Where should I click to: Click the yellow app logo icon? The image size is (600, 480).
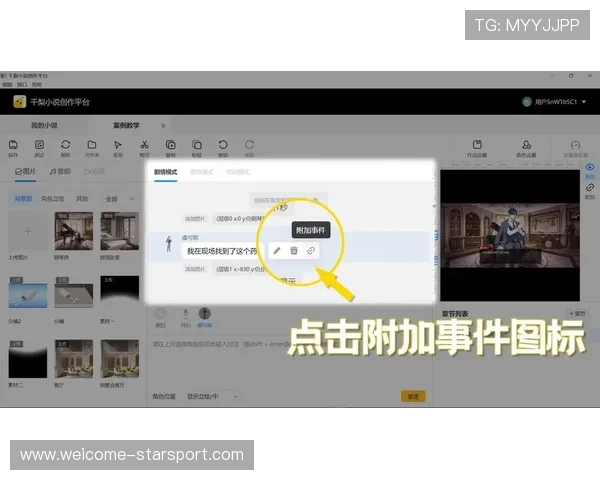[x=20, y=102]
